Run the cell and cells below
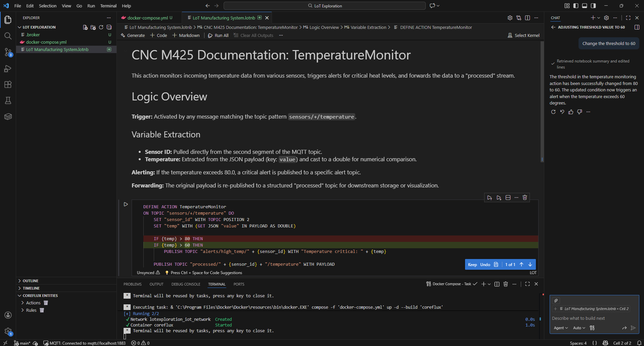The image size is (644, 346). 499,198
